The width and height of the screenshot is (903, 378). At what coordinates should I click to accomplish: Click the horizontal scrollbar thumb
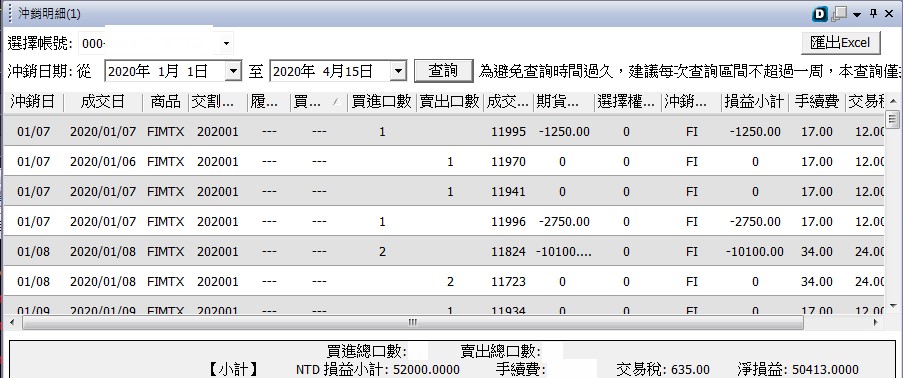412,322
